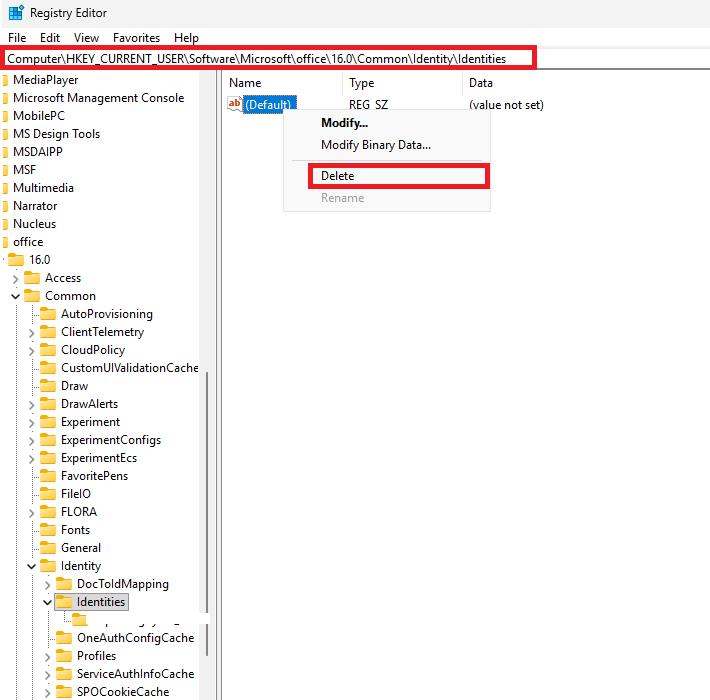The height and width of the screenshot is (700, 710).
Task: Select the Multimedia key
Action: pyautogui.click(x=43, y=188)
